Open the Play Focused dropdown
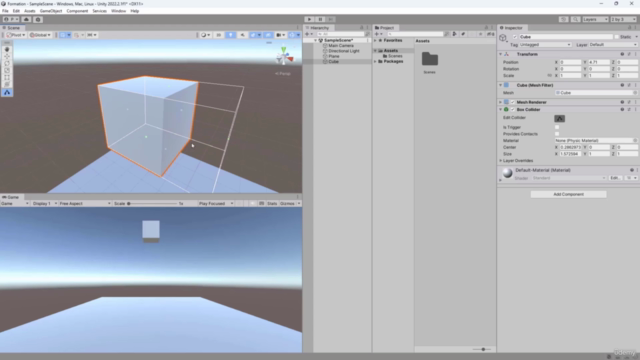 click(216, 203)
